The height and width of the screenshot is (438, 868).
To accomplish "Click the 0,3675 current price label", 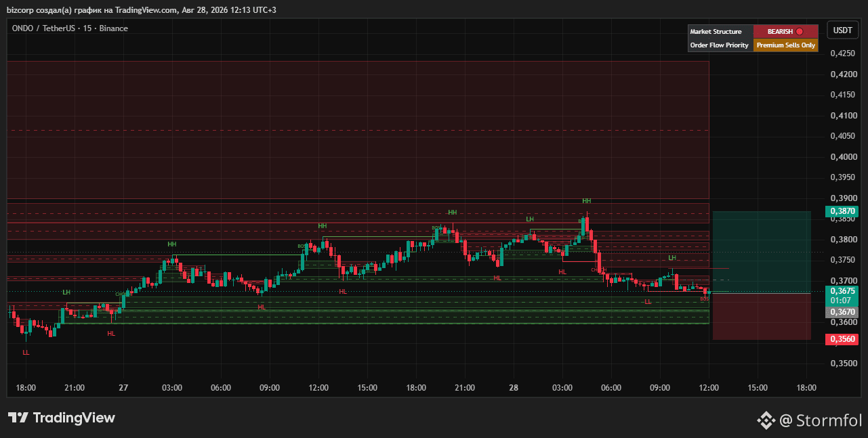I will (x=843, y=290).
